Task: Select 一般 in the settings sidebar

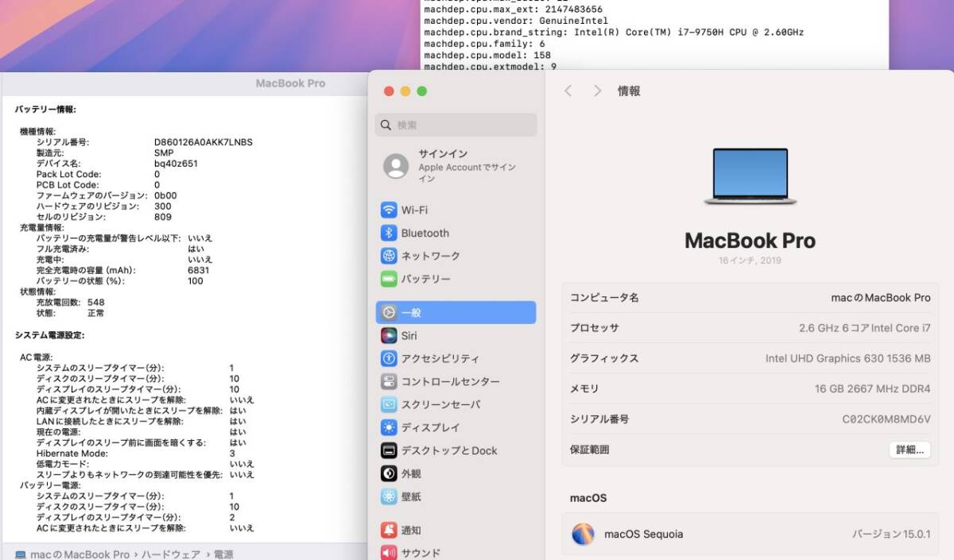Action: tap(456, 313)
